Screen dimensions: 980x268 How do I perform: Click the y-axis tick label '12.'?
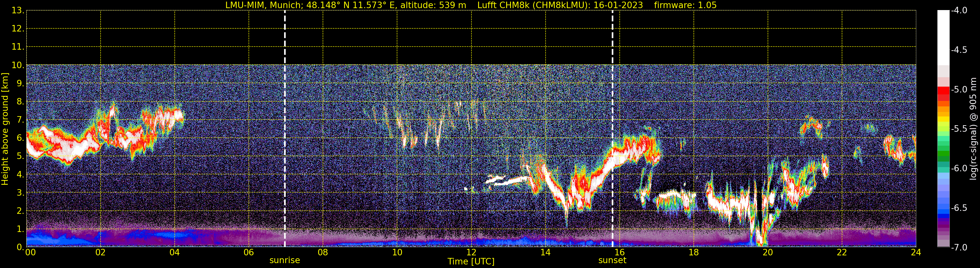(x=18, y=29)
